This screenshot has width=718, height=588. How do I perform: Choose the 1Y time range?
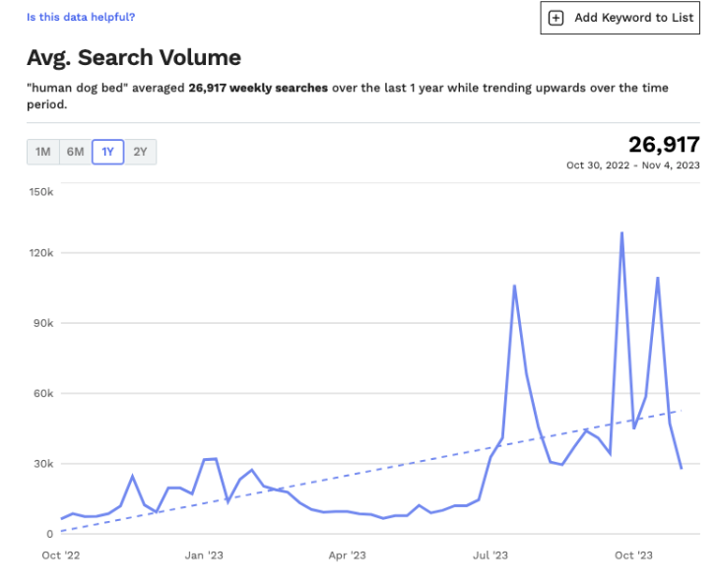tap(107, 152)
